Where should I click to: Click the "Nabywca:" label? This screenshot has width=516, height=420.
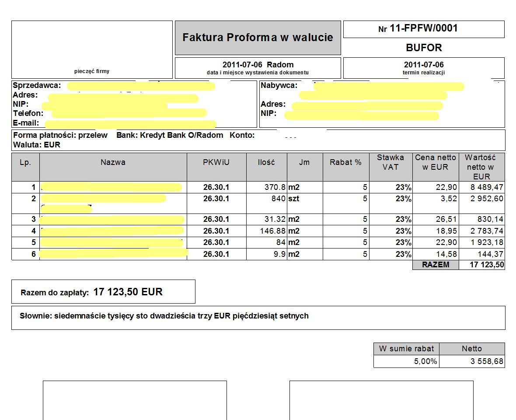point(279,85)
